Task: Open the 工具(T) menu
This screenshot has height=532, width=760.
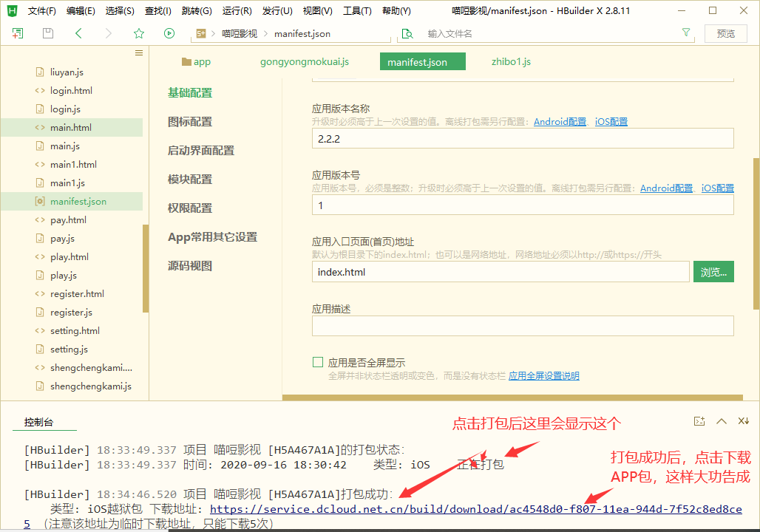Action: pos(357,10)
